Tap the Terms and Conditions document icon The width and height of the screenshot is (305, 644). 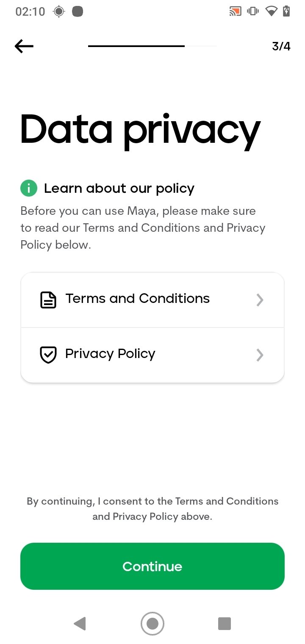pyautogui.click(x=48, y=300)
